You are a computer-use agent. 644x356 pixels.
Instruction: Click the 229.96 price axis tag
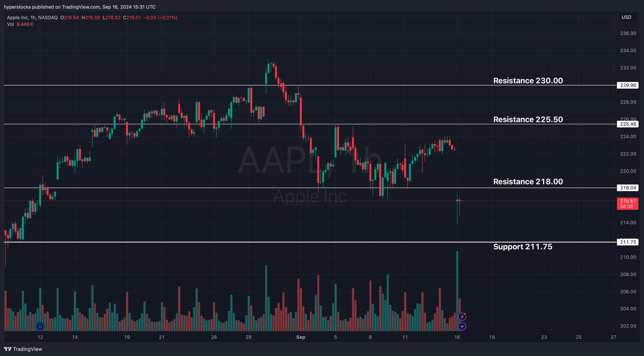pyautogui.click(x=628, y=85)
